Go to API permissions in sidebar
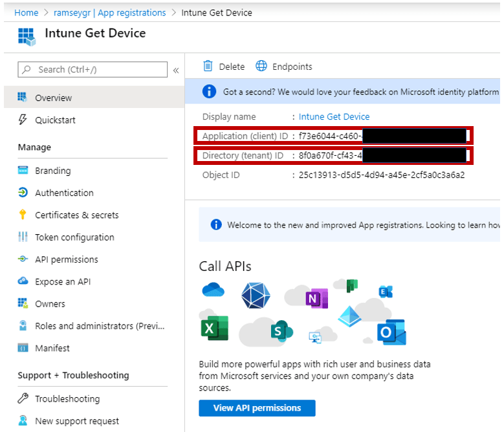504x432 pixels. (67, 259)
